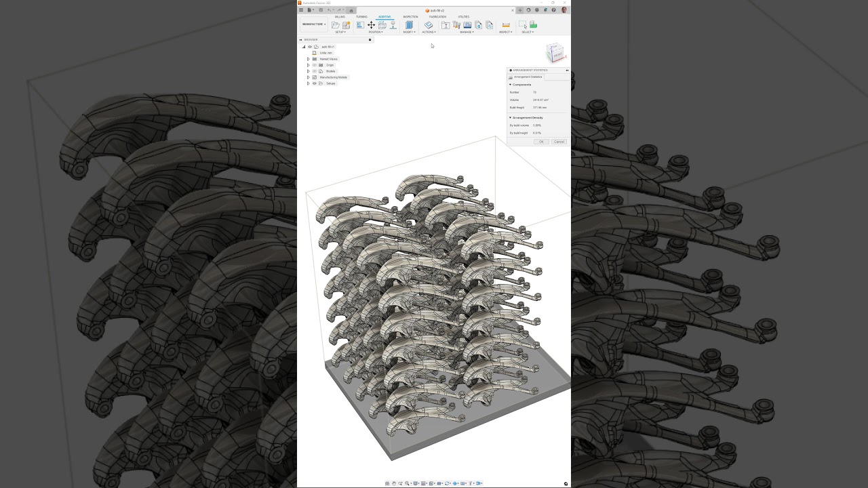Screen dimensions: 868x488
Task: Click the New Setup folder icon
Action: tap(336, 25)
